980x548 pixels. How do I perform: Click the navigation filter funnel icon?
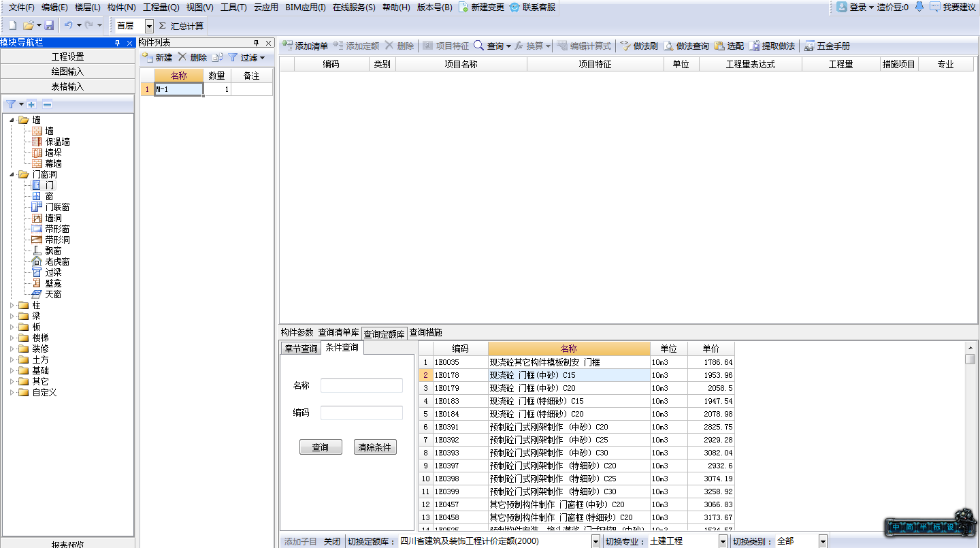11,104
